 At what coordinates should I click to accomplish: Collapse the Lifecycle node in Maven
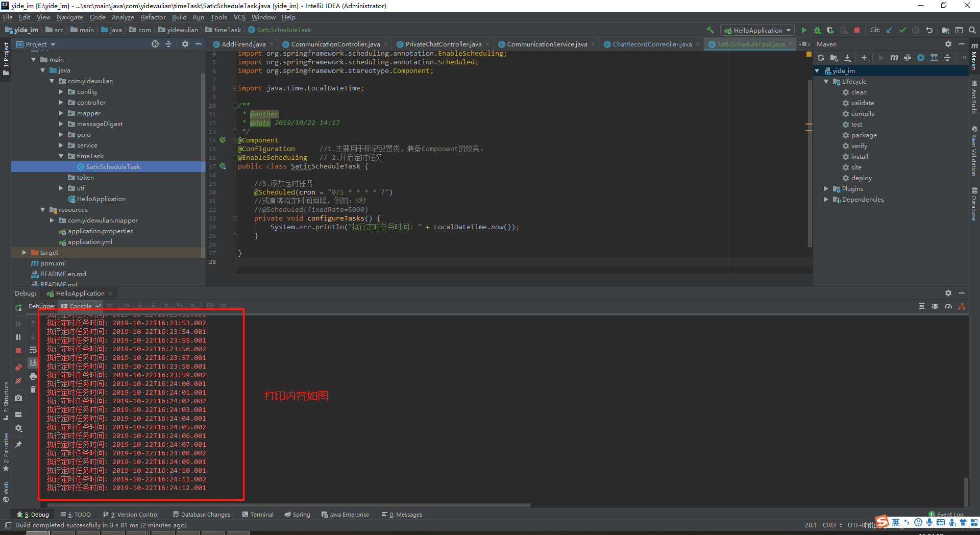coord(826,82)
